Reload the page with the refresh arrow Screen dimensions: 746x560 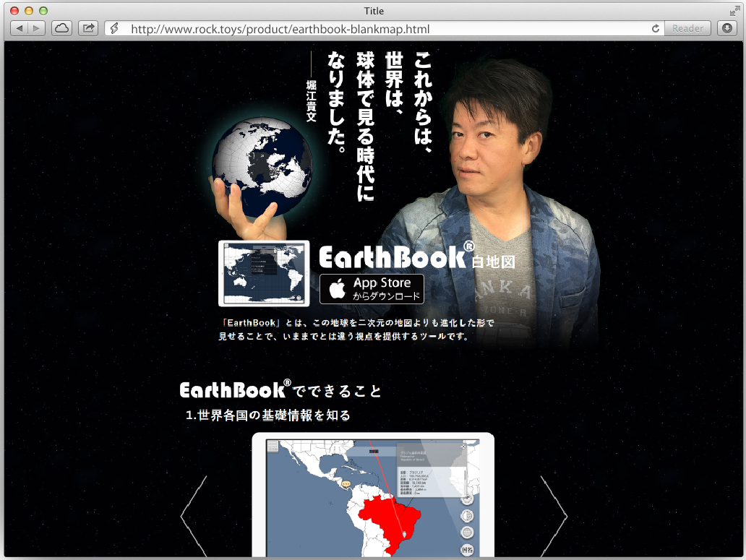tap(655, 28)
